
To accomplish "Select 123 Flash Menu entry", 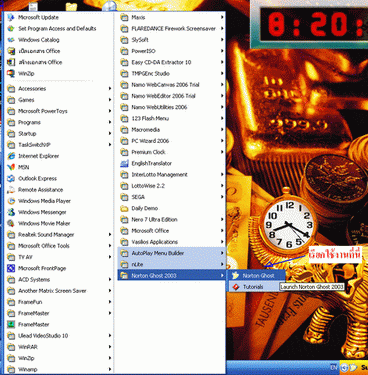I will coord(172,118).
